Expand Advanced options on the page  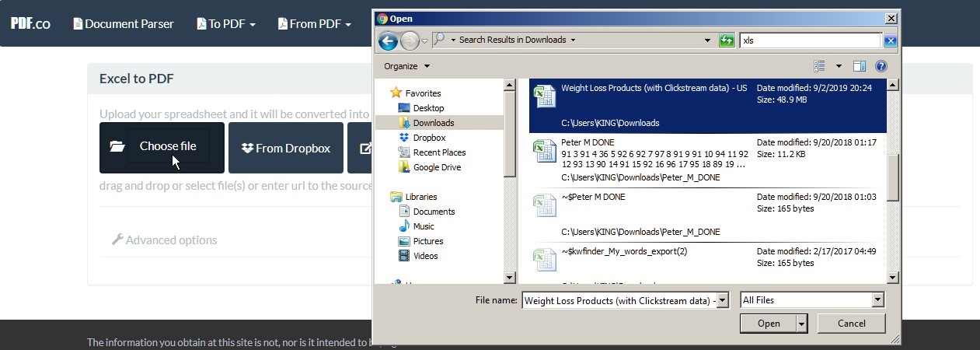[x=164, y=240]
